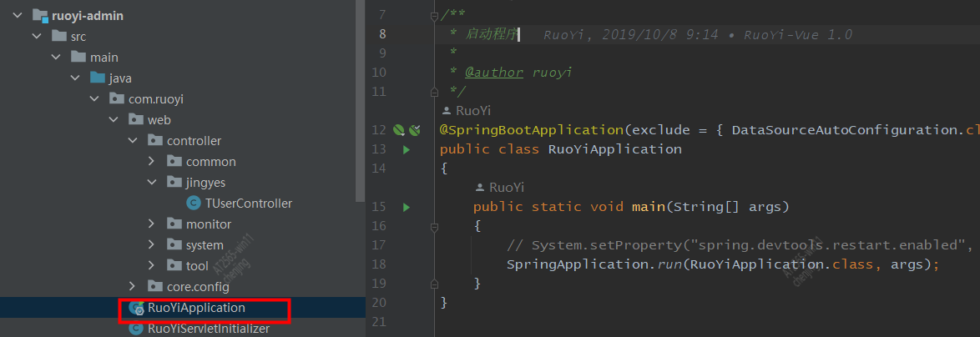Click DataSourceAutoConfiguration in the exclude list
The image size is (980, 337).
pyautogui.click(x=845, y=130)
